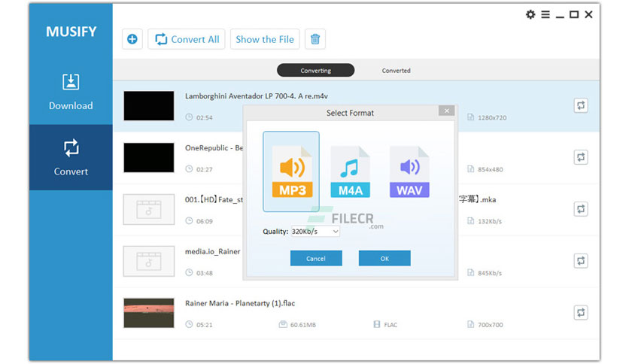The height and width of the screenshot is (364, 629).
Task: Click convert icon for media.io_Rainer row
Action: coord(580,260)
